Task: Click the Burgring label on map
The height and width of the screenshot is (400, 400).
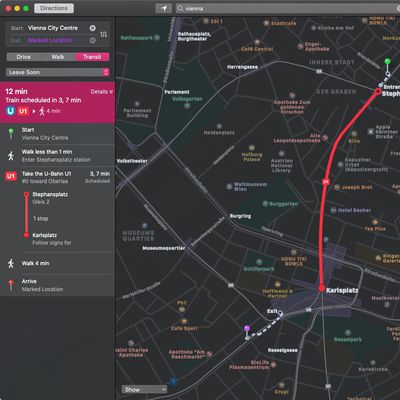Action: click(240, 216)
